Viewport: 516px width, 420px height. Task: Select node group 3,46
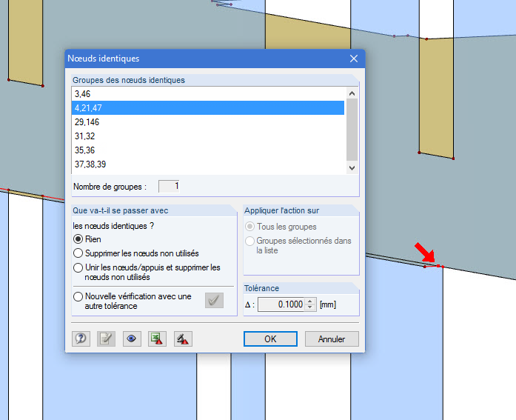click(x=208, y=94)
